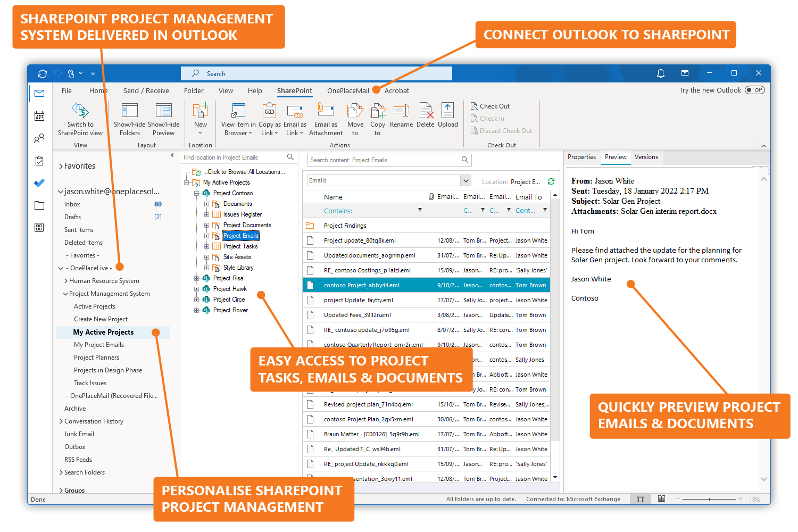Click Switch to SharePoint view icon
798x532 pixels.
click(80, 111)
